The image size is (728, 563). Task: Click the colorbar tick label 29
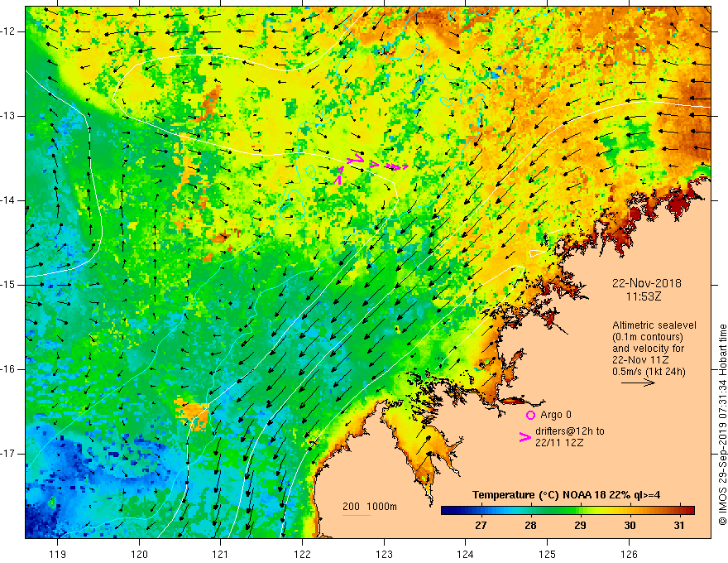(x=580, y=526)
